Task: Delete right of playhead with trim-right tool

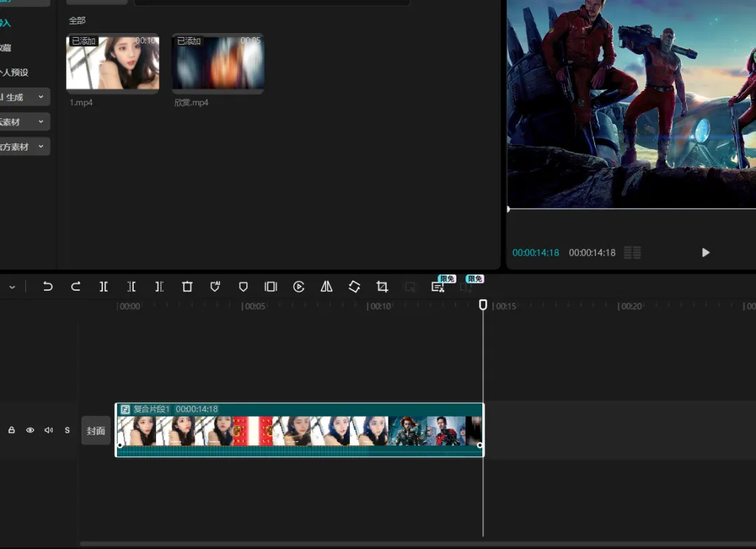Action: 159,286
